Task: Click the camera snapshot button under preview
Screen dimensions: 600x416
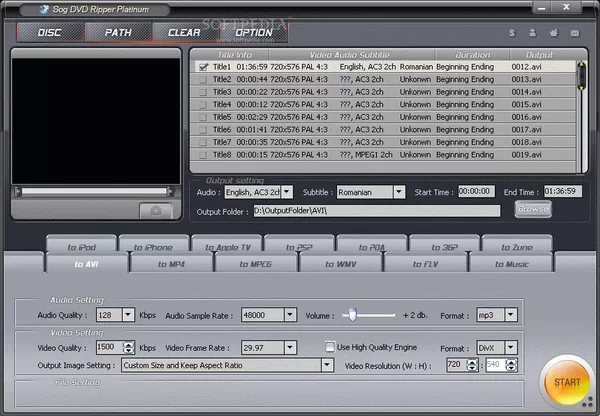Action: [156, 210]
